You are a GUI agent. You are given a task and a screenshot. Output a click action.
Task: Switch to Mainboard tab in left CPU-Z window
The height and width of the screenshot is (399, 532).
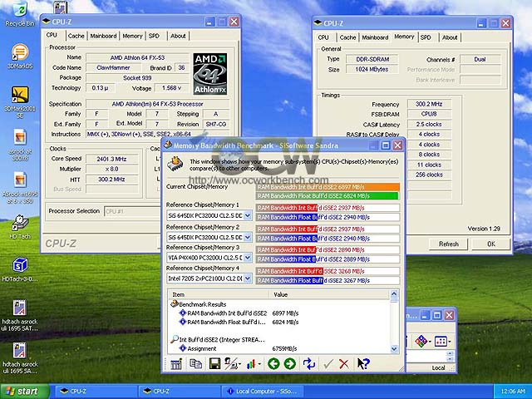[103, 36]
